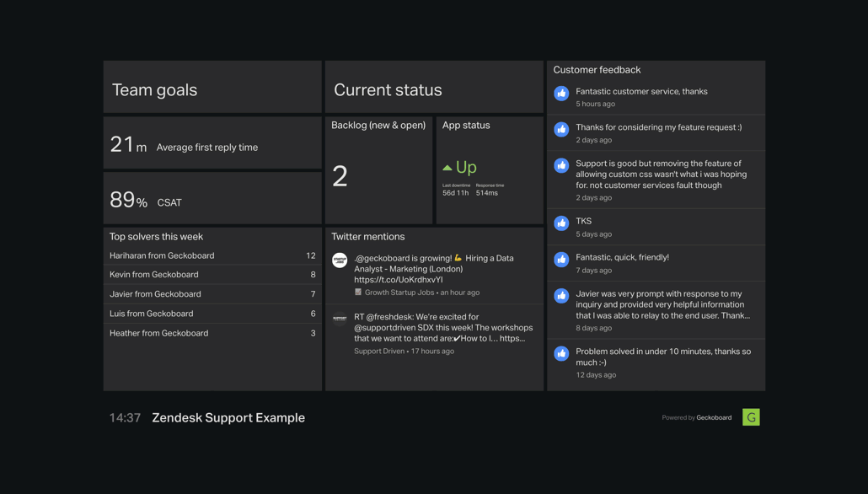Viewport: 868px width, 494px height.
Task: Click the "Team goals" heading
Action: pos(154,89)
